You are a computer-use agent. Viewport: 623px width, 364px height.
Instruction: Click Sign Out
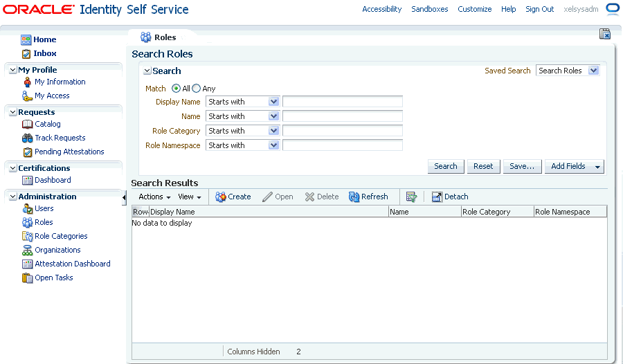pyautogui.click(x=539, y=9)
